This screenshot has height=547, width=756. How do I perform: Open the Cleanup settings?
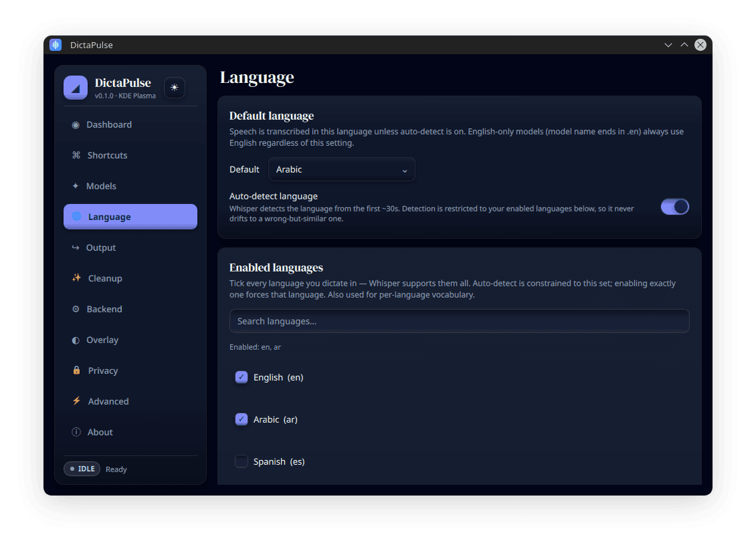(x=130, y=278)
